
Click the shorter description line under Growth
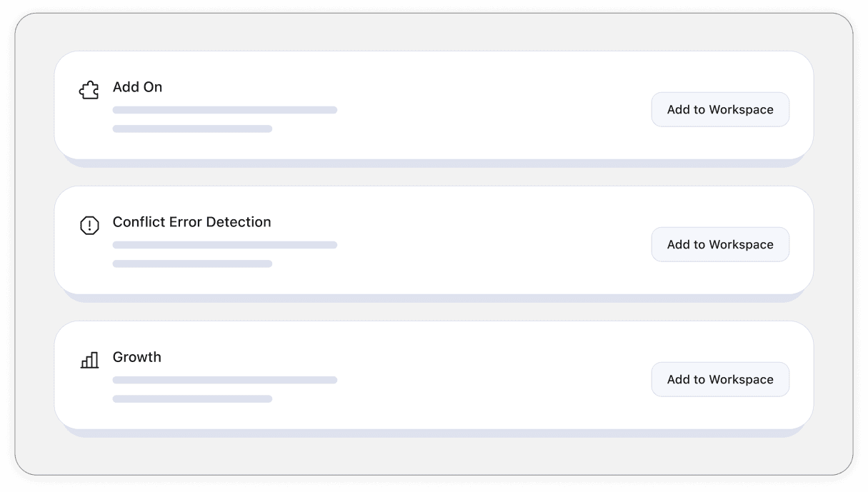pyautogui.click(x=192, y=398)
